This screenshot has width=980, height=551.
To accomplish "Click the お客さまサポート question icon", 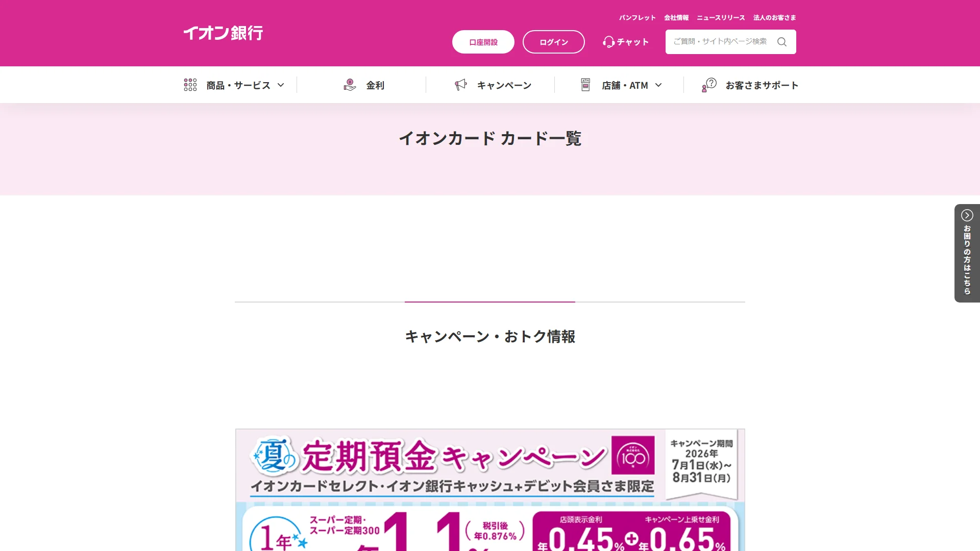I will pyautogui.click(x=709, y=85).
